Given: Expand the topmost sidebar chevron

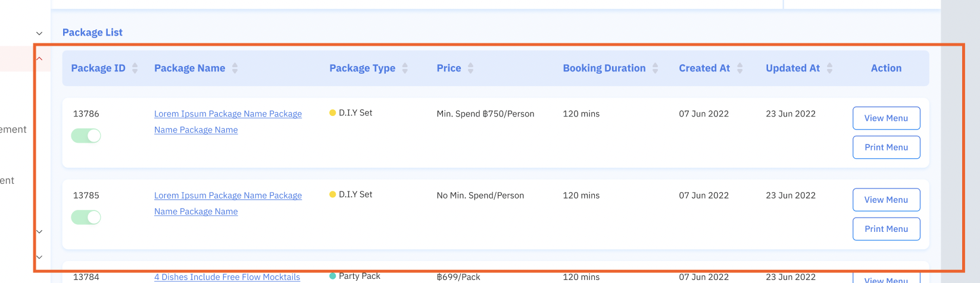Looking at the screenshot, I should coord(39,34).
